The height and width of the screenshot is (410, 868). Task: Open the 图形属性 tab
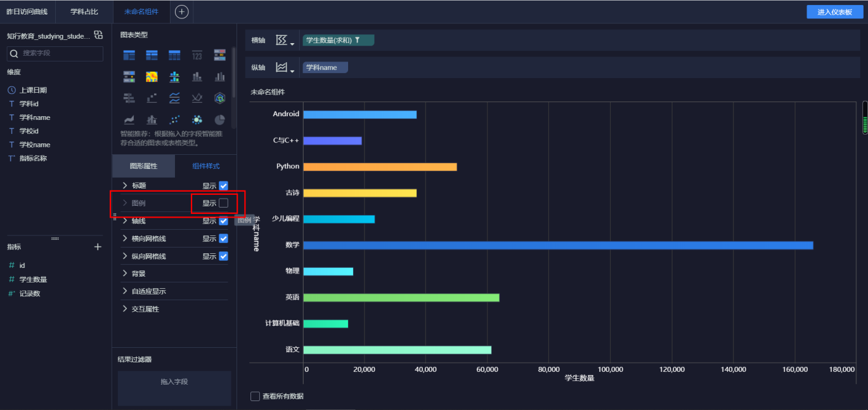tap(143, 166)
